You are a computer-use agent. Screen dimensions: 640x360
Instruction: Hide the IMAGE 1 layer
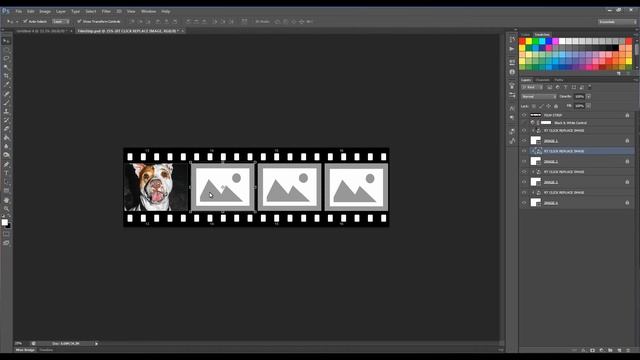pyautogui.click(x=524, y=141)
